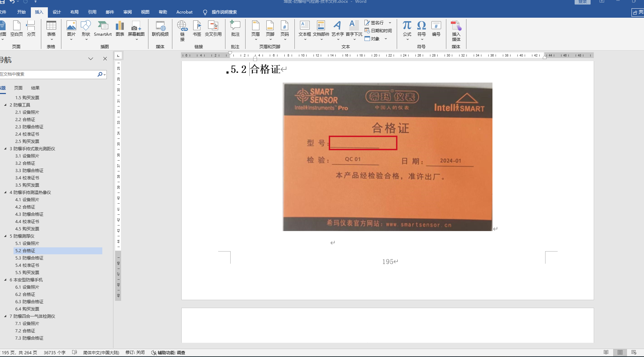Insert a cross-reference (交叉引用)
Viewport: 644px width, 357px height.
(x=213, y=29)
